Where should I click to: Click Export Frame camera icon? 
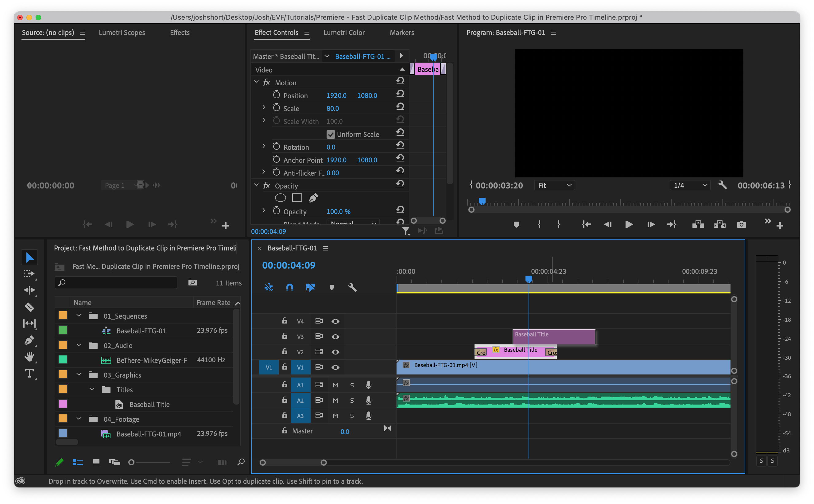[x=741, y=224]
